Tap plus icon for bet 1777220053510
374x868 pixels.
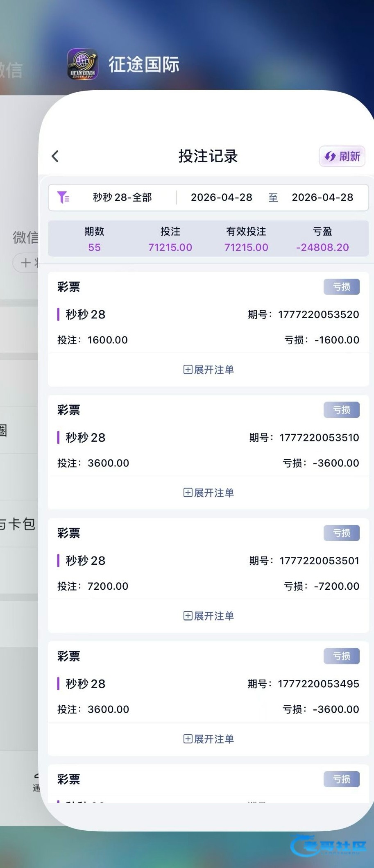point(188,493)
